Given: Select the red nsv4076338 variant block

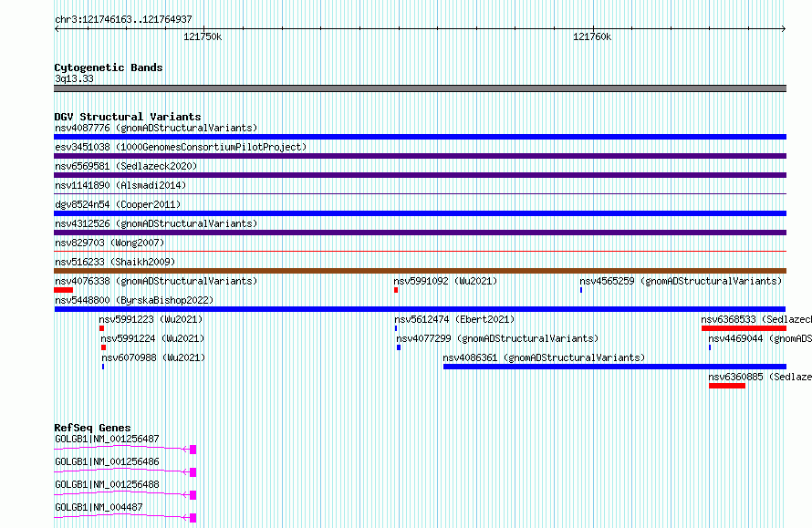Looking at the screenshot, I should coord(63,290).
